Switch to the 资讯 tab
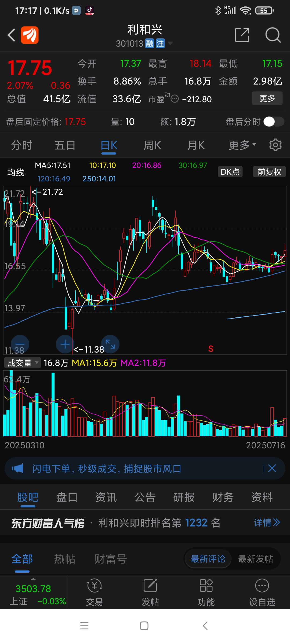This screenshot has width=290, height=644. 106,497
